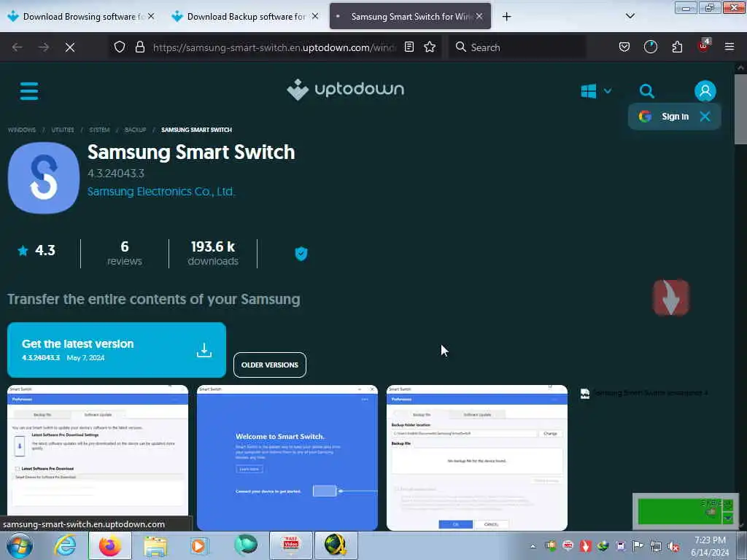Open a new browser tab
This screenshot has height=560, width=747.
click(506, 17)
